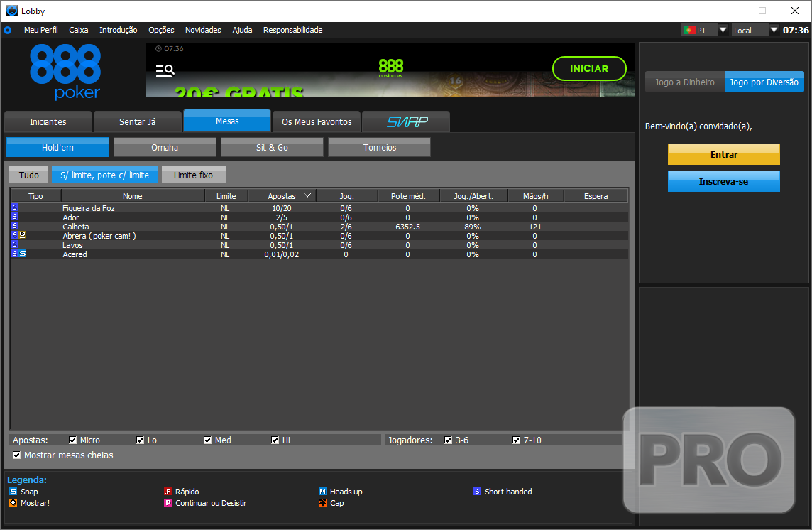Switch to Jogo a Dinheiro mode

pos(685,82)
